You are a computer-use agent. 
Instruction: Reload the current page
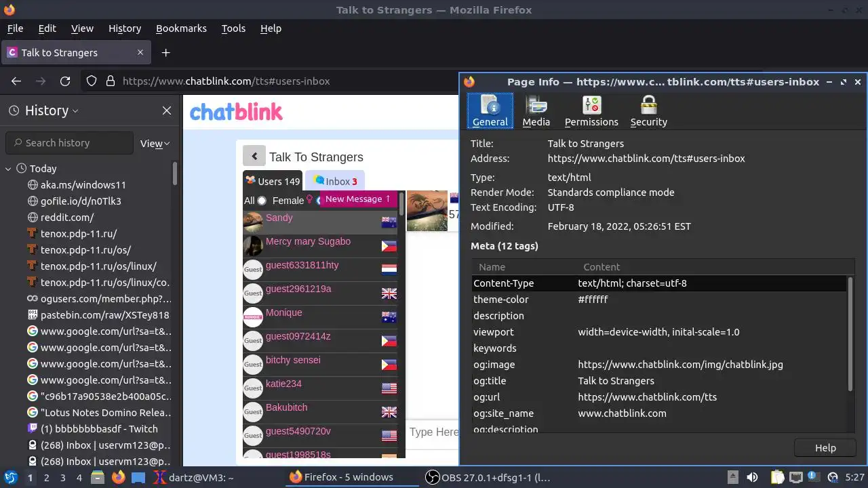tap(65, 81)
